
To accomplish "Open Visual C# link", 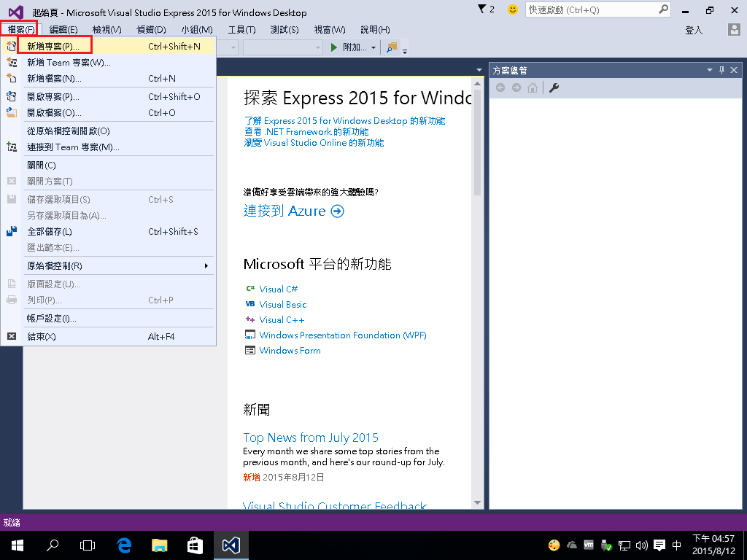I will pos(278,289).
